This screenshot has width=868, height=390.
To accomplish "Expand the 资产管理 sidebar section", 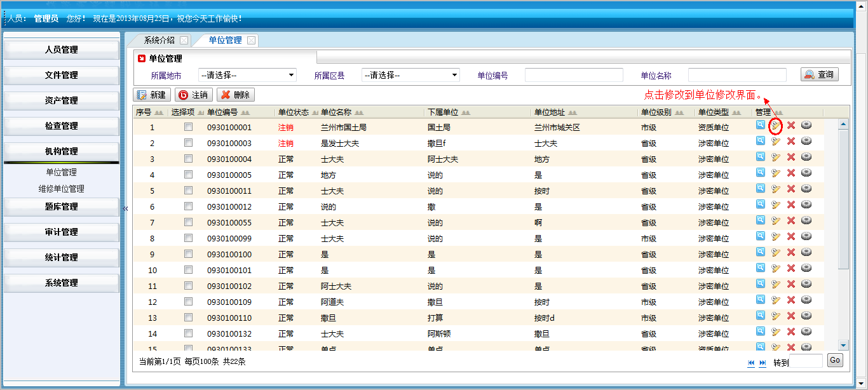I will pos(62,100).
